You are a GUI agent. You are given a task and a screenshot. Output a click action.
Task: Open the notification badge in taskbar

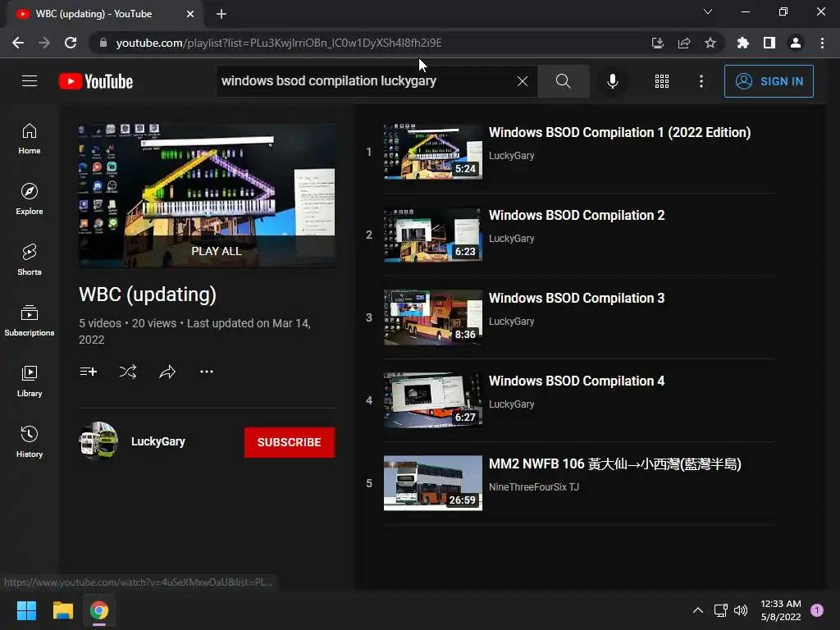point(817,610)
